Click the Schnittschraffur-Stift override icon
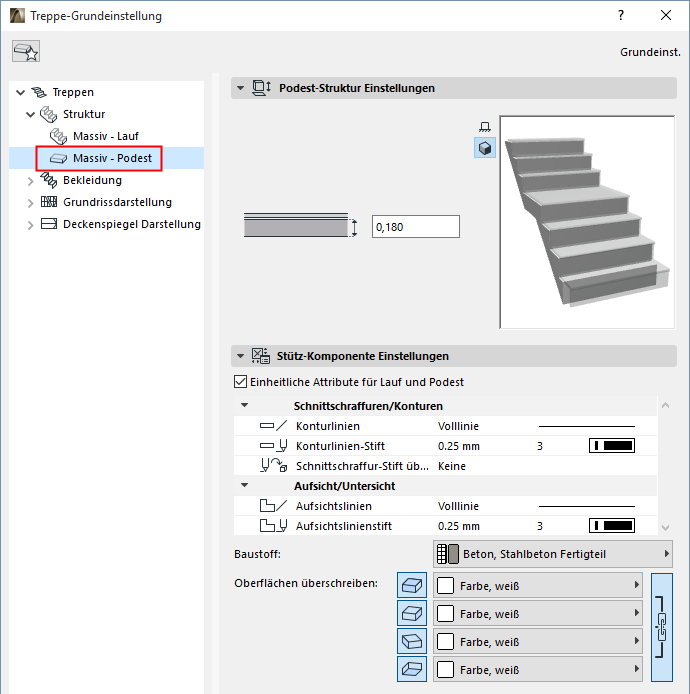690x694 pixels. click(273, 466)
